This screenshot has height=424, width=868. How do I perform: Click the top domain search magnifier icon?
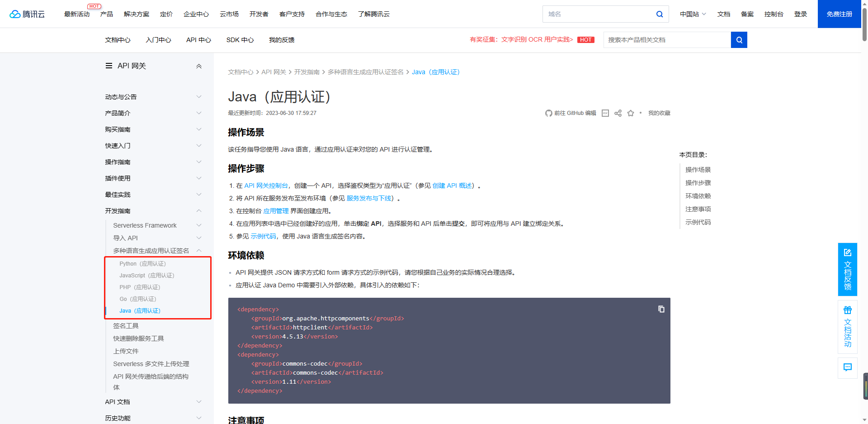[660, 14]
